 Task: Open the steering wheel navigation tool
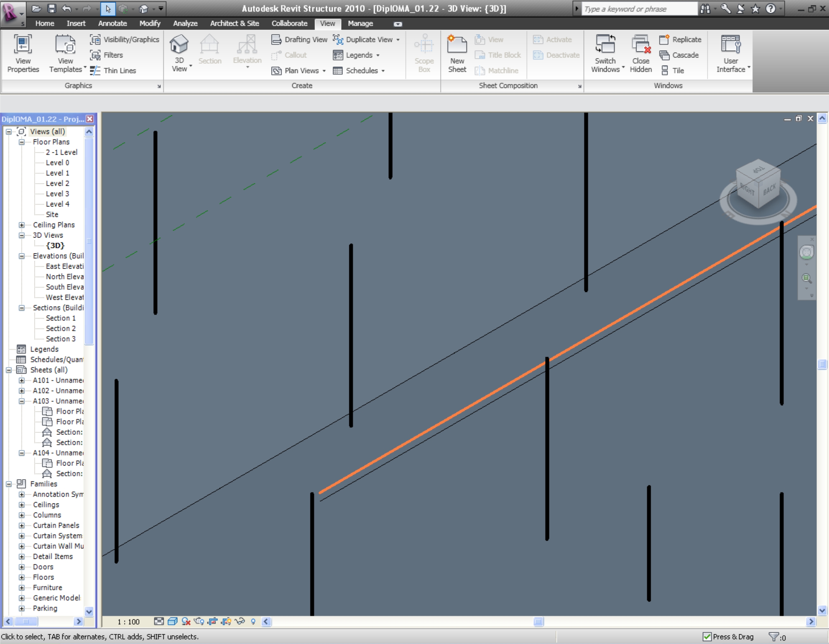[806, 253]
